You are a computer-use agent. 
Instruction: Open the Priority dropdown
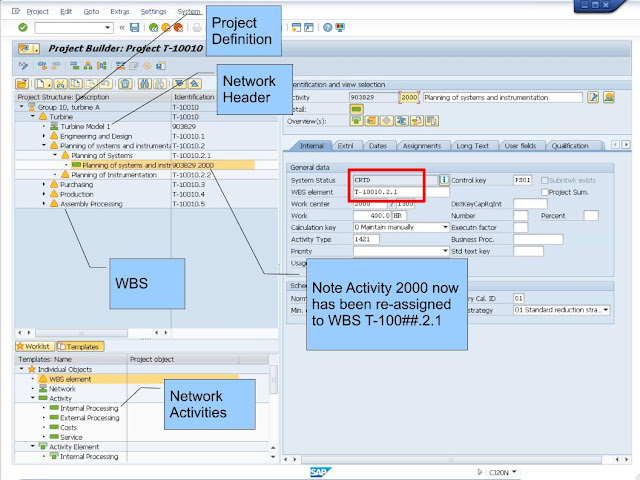(445, 251)
